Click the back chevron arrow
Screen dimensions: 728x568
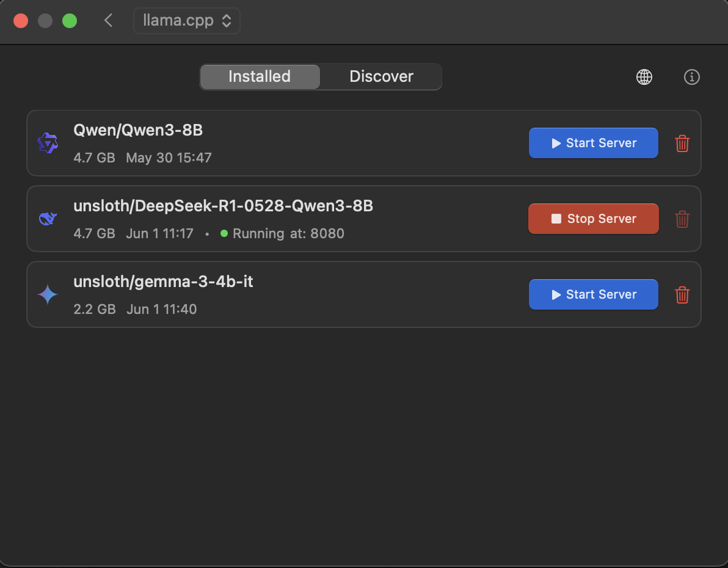pyautogui.click(x=108, y=20)
